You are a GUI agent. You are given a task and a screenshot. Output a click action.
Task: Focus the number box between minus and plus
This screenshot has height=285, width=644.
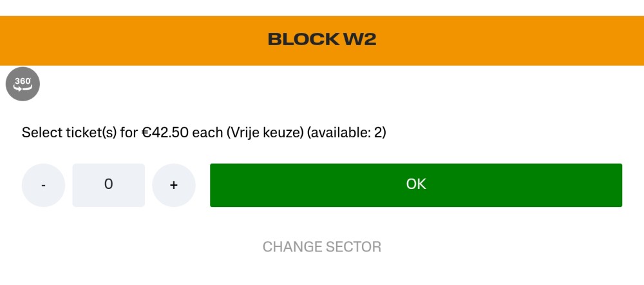coord(108,185)
